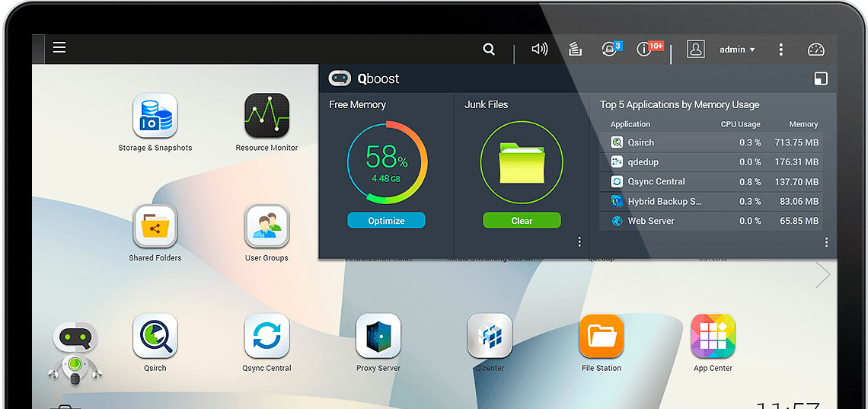This screenshot has width=868, height=409.
Task: Open Shared Folders
Action: [155, 227]
